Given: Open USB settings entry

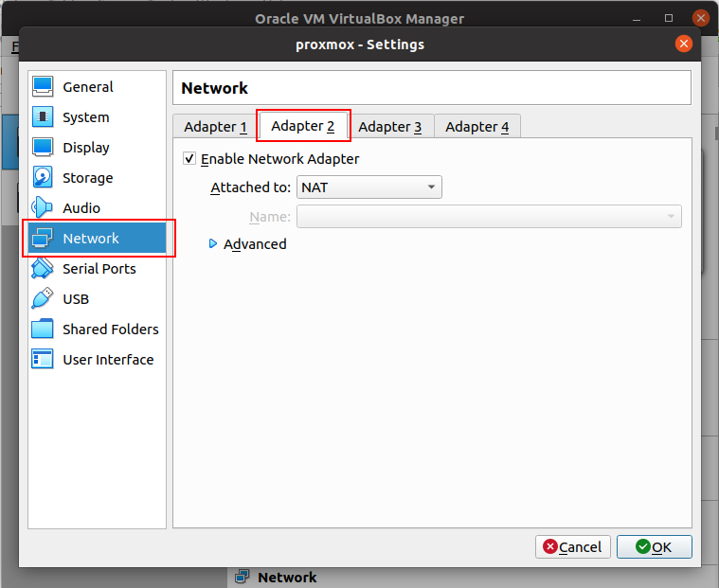Looking at the screenshot, I should (98, 298).
